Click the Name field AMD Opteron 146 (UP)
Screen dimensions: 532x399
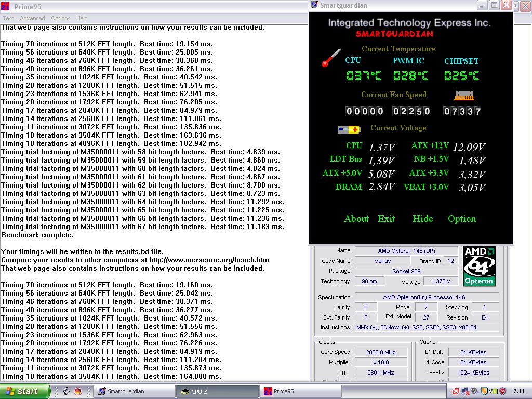click(x=406, y=251)
